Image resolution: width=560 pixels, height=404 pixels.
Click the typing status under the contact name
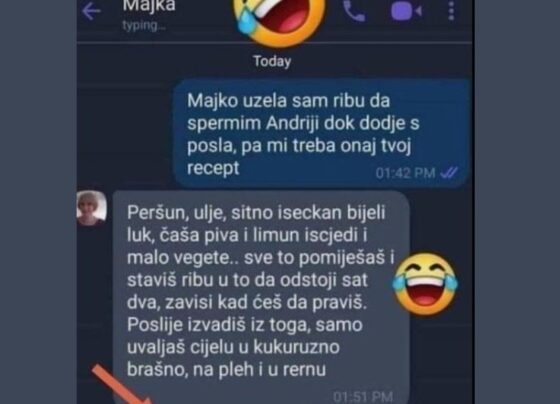tap(144, 25)
